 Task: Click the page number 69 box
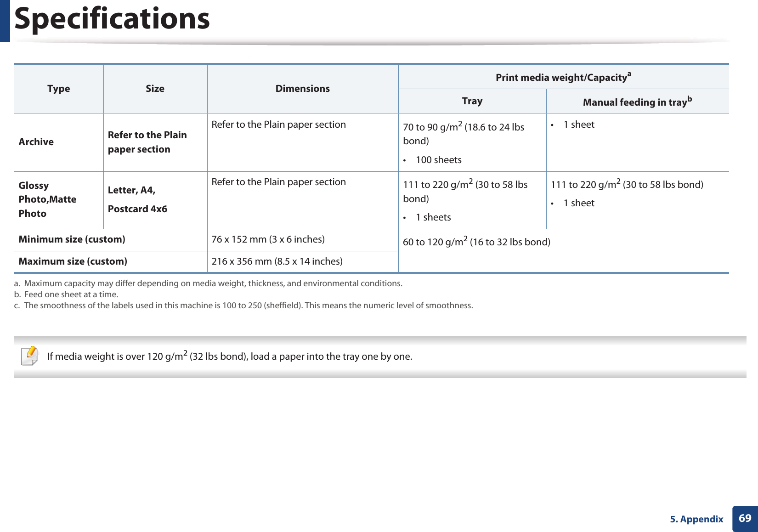745,519
